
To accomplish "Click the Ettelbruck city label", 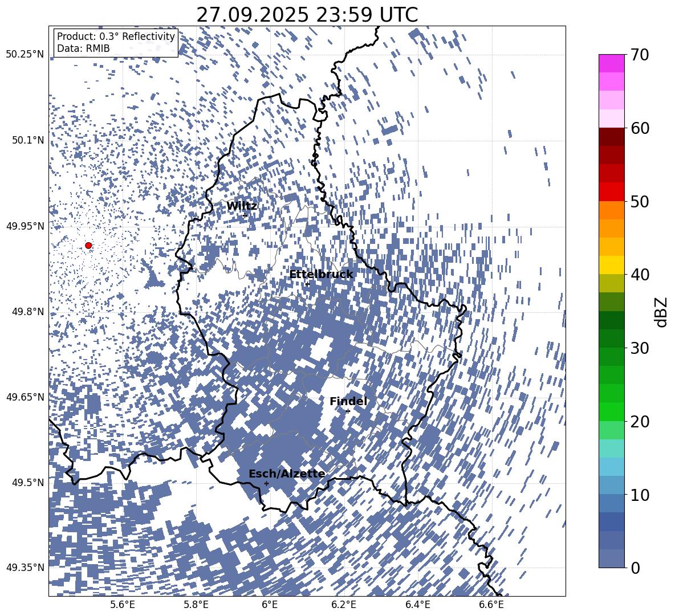I will tap(321, 275).
